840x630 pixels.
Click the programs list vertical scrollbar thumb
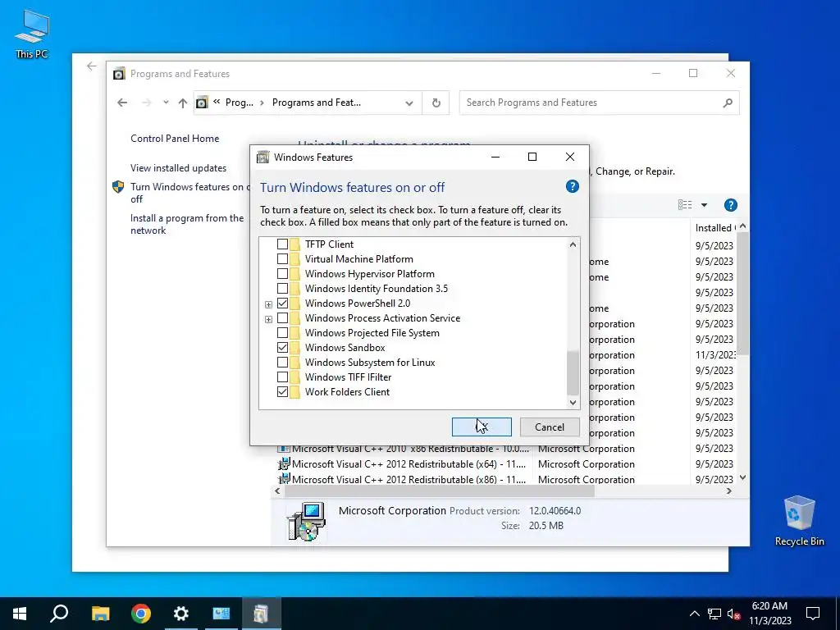point(742,294)
